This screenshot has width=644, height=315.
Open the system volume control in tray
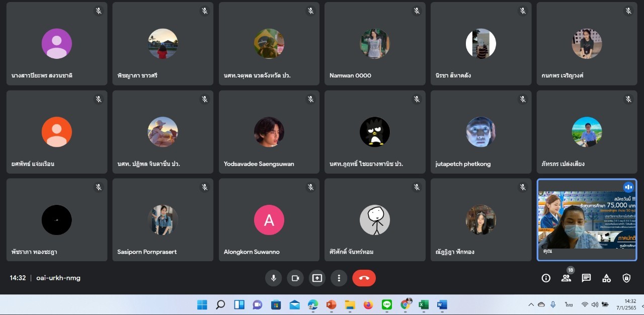point(595,304)
